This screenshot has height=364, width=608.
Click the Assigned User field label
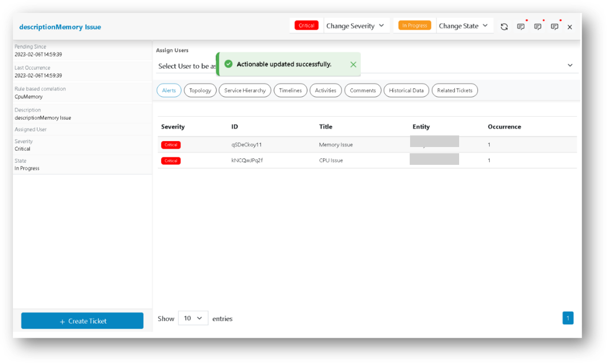pyautogui.click(x=31, y=129)
